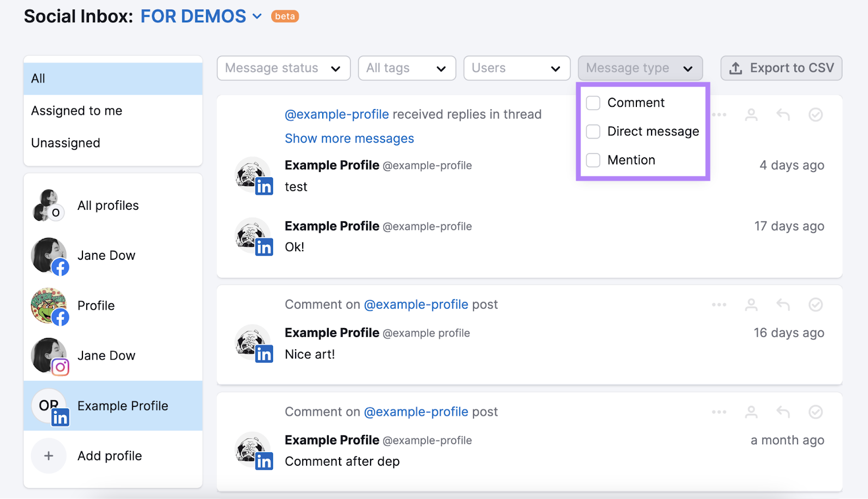The height and width of the screenshot is (499, 868).
Task: Switch to the Assigned to me view
Action: pyautogui.click(x=76, y=111)
